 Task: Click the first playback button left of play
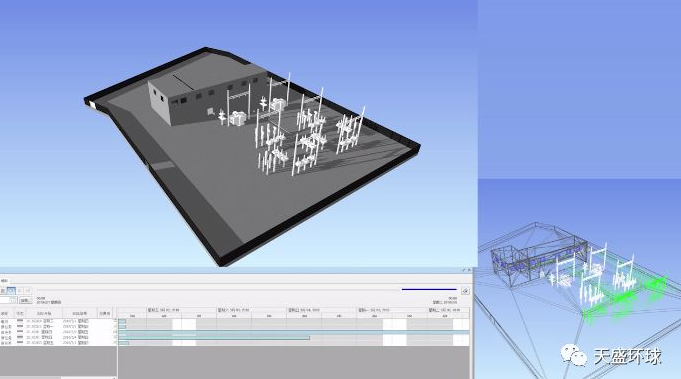pos(3,290)
